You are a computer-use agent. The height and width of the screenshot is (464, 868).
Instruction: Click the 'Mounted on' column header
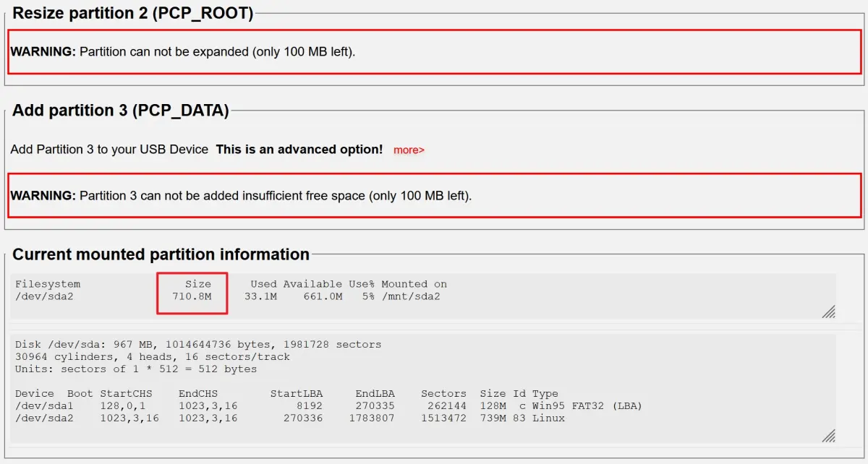[x=414, y=284]
